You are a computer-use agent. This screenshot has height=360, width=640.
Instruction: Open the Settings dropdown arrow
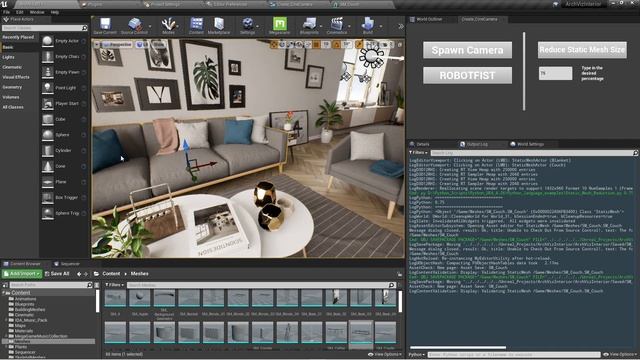click(258, 26)
